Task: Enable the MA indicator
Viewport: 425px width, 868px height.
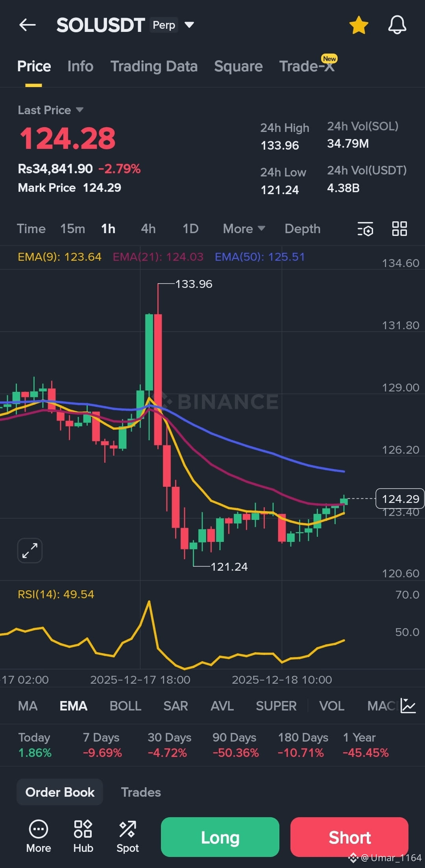Action: pyautogui.click(x=28, y=706)
